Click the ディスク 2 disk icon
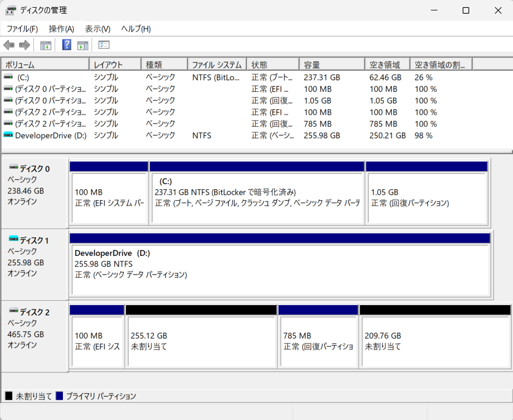Screen dimensions: 513x420 [x=14, y=311]
